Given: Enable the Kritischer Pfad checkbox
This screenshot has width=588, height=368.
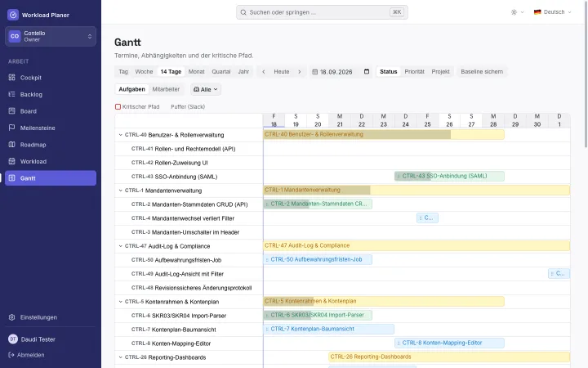Looking at the screenshot, I should point(118,106).
